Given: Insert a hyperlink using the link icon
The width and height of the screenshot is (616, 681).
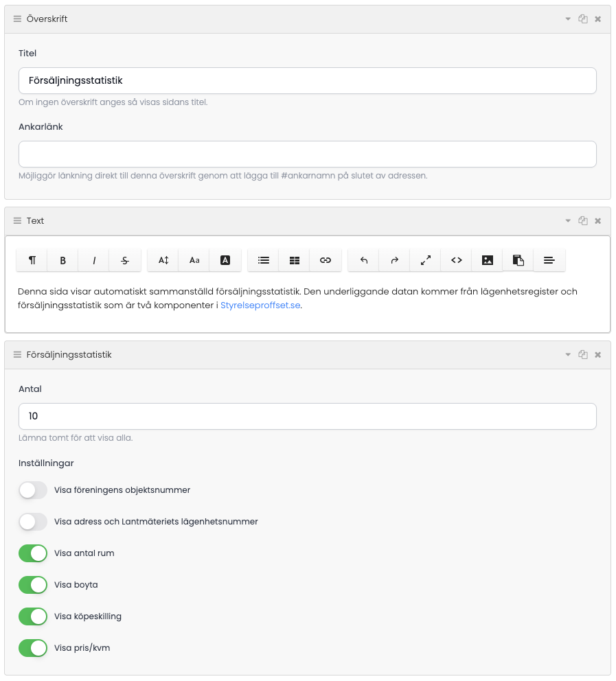Looking at the screenshot, I should click(326, 260).
